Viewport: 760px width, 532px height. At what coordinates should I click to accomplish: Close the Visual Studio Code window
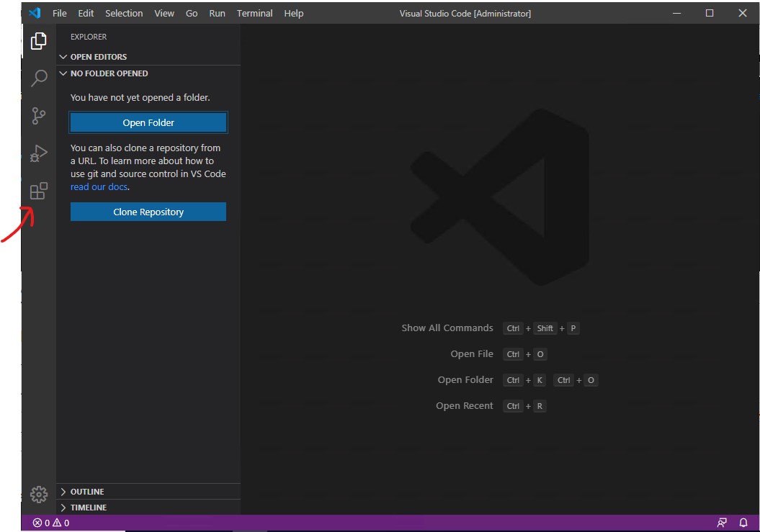[x=743, y=13]
